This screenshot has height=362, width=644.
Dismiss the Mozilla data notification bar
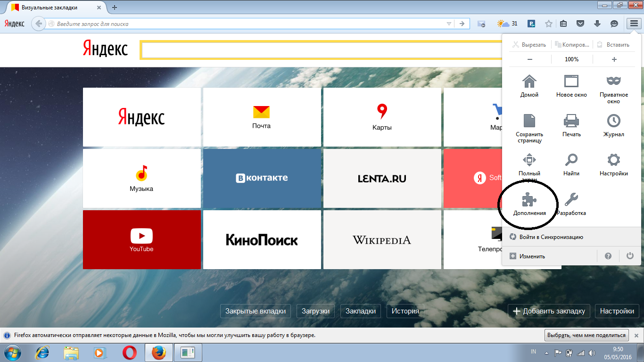coord(637,335)
